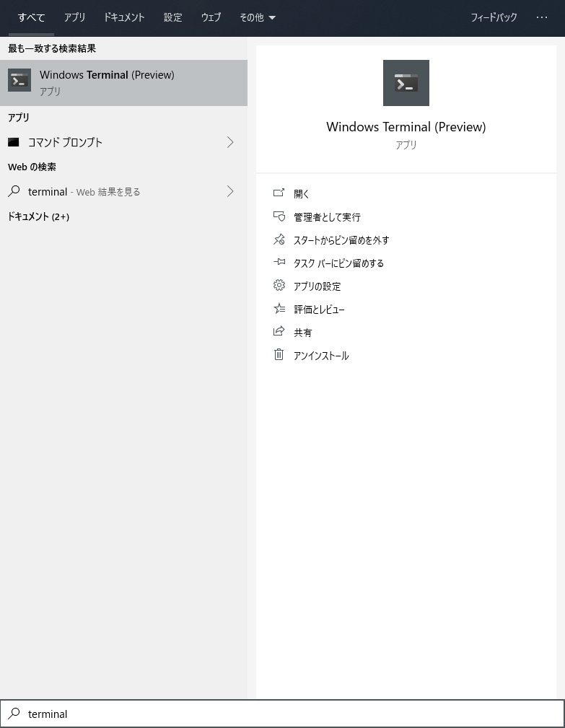Switch to the アプリ tab
The image size is (565, 728).
[x=75, y=17]
